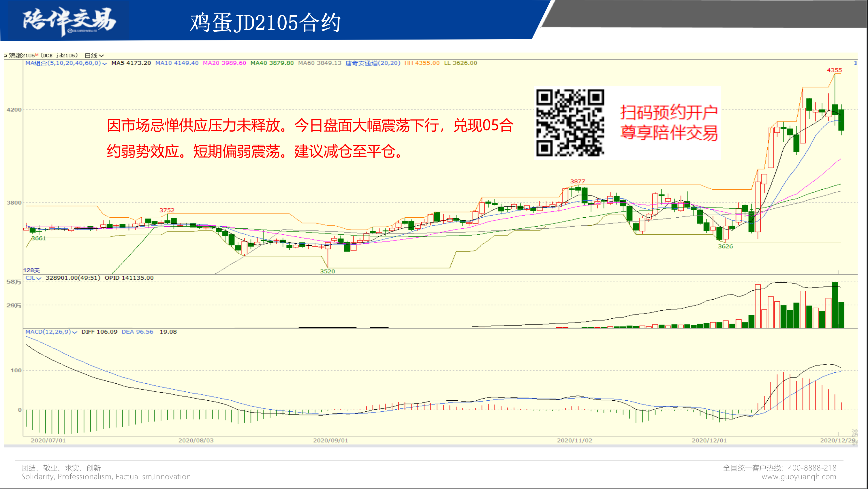Click the 2020/11/02 date marker

click(574, 441)
